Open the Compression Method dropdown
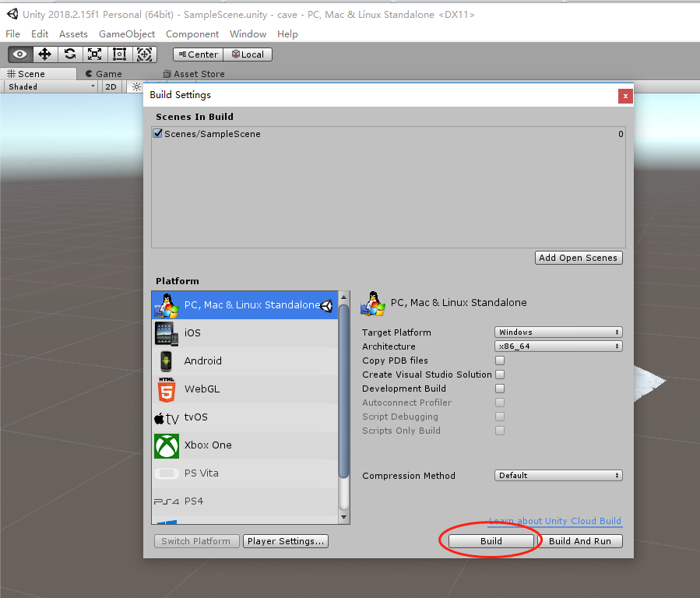Image resolution: width=700 pixels, height=598 pixels. coord(558,475)
